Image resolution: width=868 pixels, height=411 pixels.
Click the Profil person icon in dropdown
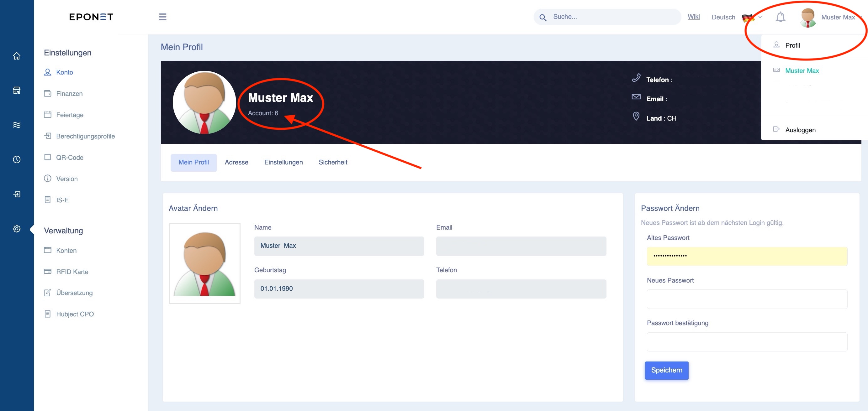click(776, 45)
